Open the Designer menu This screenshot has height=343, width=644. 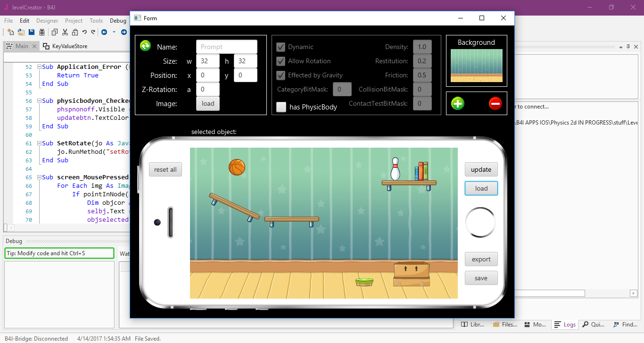pyautogui.click(x=47, y=21)
